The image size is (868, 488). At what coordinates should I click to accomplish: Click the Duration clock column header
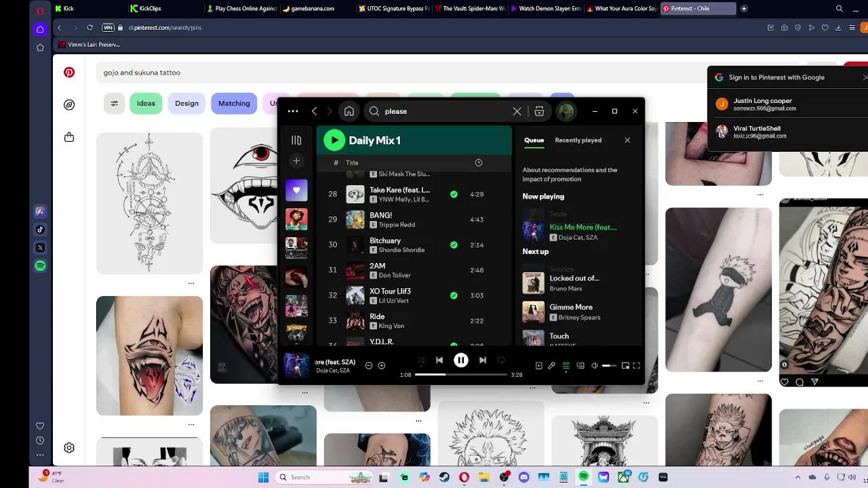[478, 163]
